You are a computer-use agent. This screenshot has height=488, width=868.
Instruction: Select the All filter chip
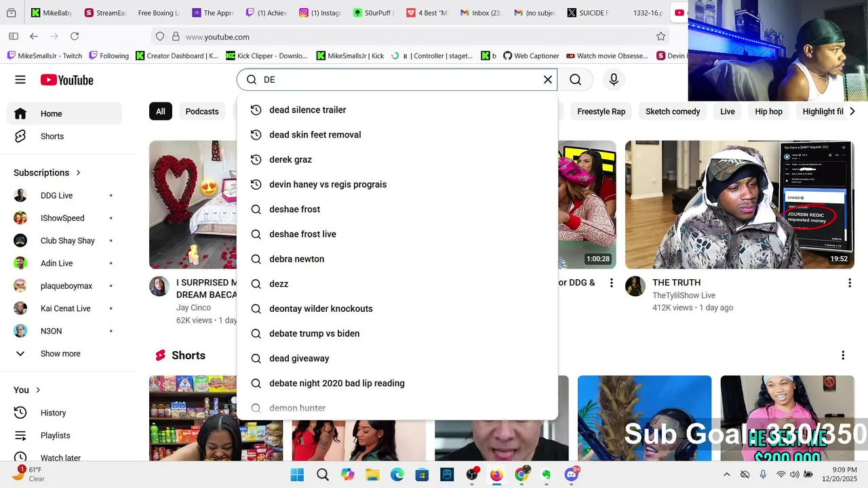point(160,111)
